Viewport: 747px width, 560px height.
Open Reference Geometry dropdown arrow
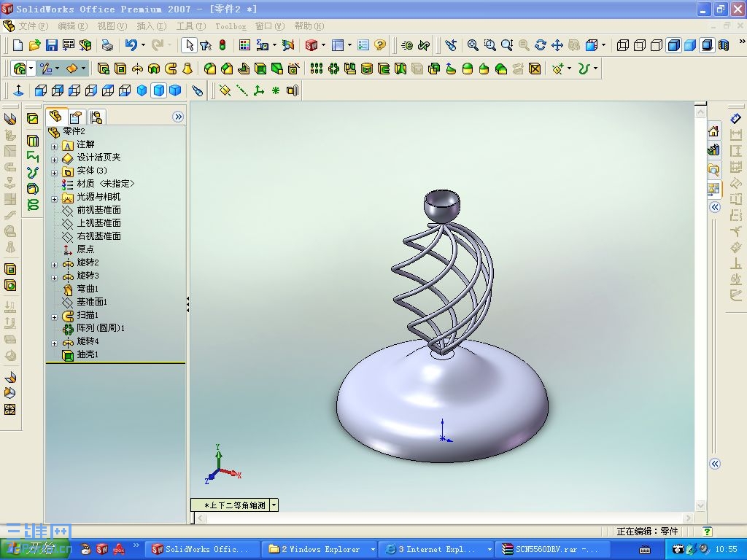pos(569,69)
